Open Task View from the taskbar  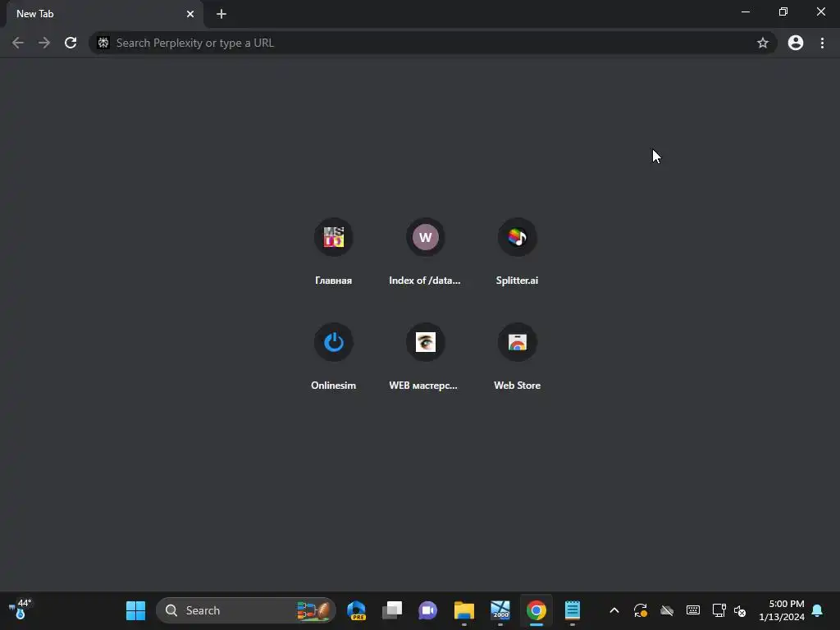392,610
